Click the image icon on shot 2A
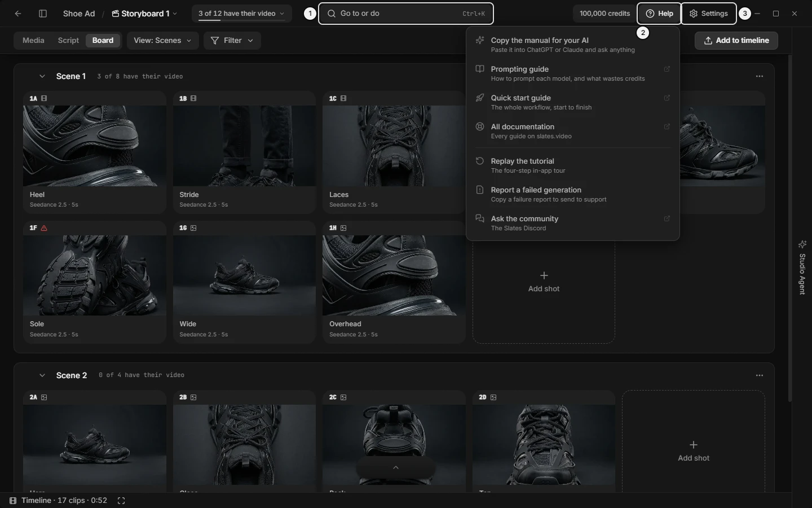 point(44,397)
